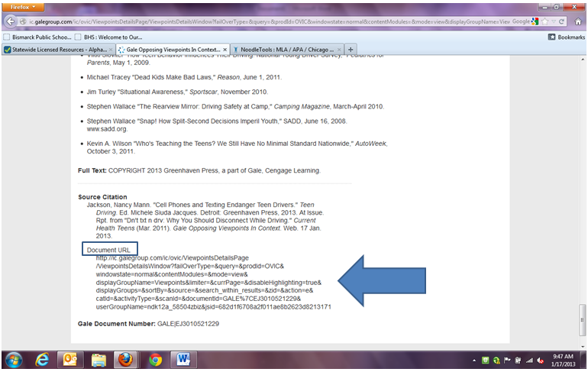Click the Kevin A. Wilson AutoWeek entry
The width and height of the screenshot is (588, 372).
coord(237,147)
